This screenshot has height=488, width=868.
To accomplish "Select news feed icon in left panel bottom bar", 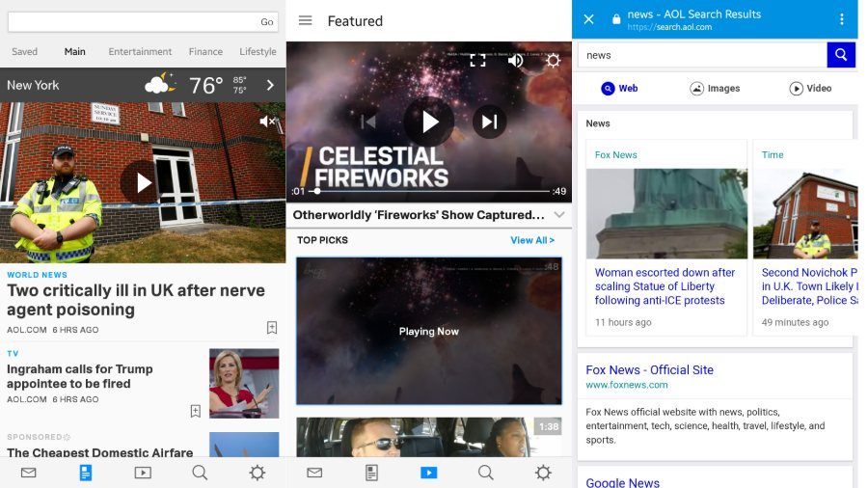I will [x=86, y=473].
